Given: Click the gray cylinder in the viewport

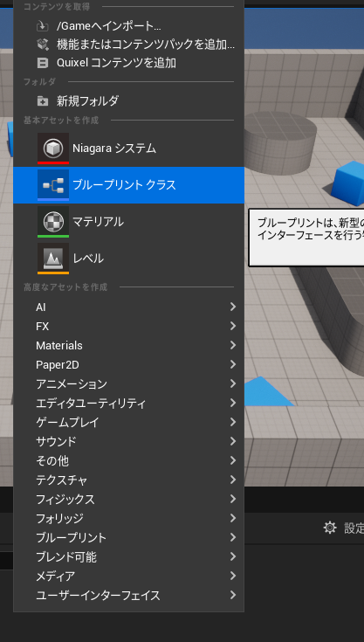Looking at the screenshot, I should point(280,142).
